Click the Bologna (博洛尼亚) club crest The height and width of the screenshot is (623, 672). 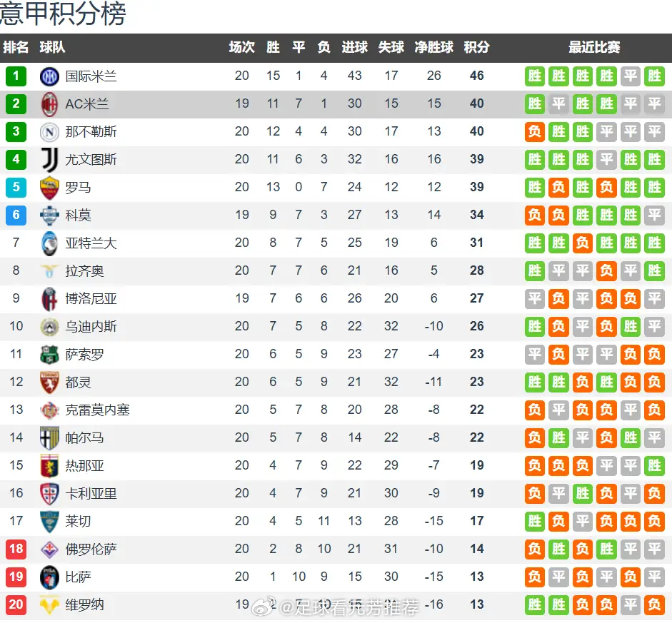tap(49, 299)
